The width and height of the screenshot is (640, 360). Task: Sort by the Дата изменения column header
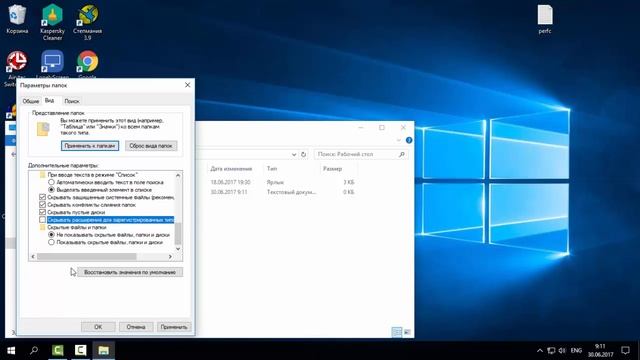(x=231, y=169)
